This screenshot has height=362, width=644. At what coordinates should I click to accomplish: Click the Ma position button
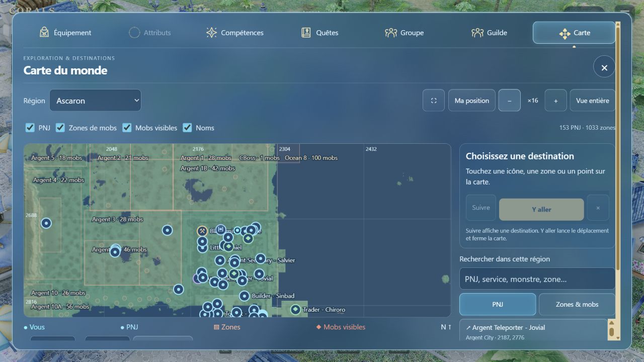pyautogui.click(x=471, y=101)
